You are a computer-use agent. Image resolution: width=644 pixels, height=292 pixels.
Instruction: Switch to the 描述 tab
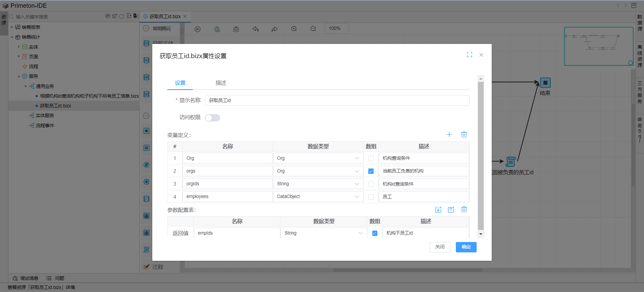pyautogui.click(x=221, y=83)
